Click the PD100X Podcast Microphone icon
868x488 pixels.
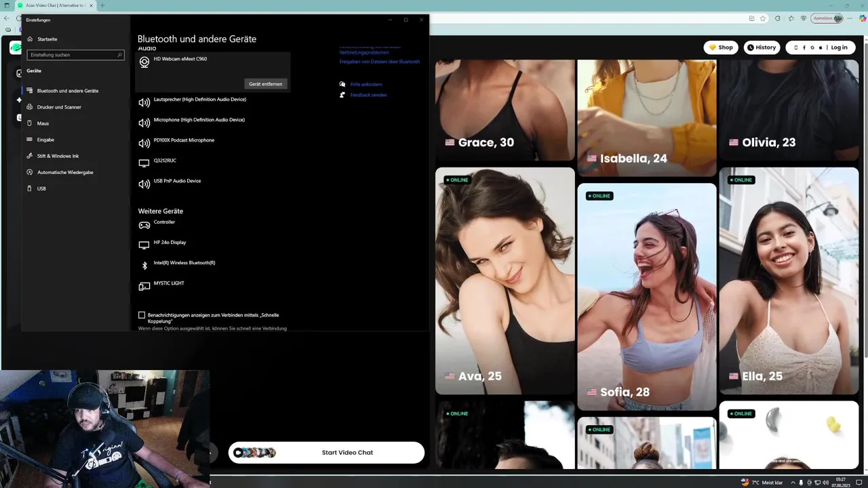(144, 144)
